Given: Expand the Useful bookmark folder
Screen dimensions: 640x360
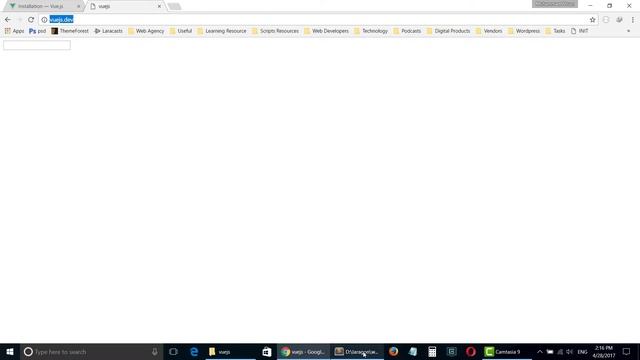Looking at the screenshot, I should tap(181, 31).
